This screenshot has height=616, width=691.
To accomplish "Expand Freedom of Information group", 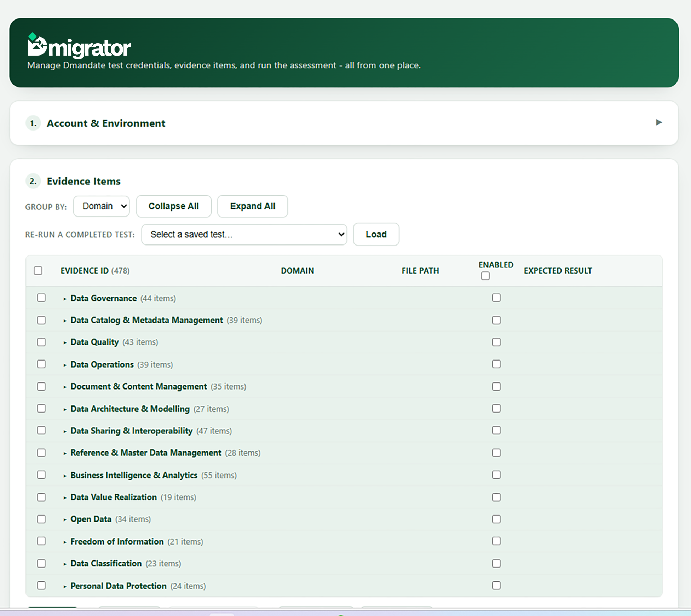I will tap(65, 542).
